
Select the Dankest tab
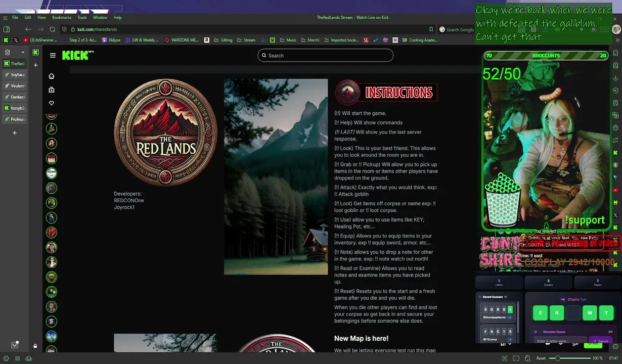pyautogui.click(x=14, y=97)
